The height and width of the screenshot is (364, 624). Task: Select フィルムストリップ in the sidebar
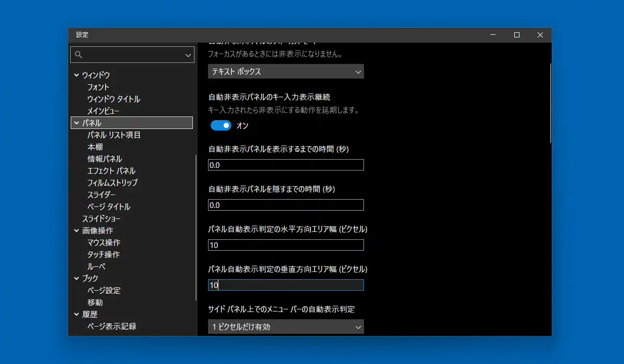coord(112,183)
